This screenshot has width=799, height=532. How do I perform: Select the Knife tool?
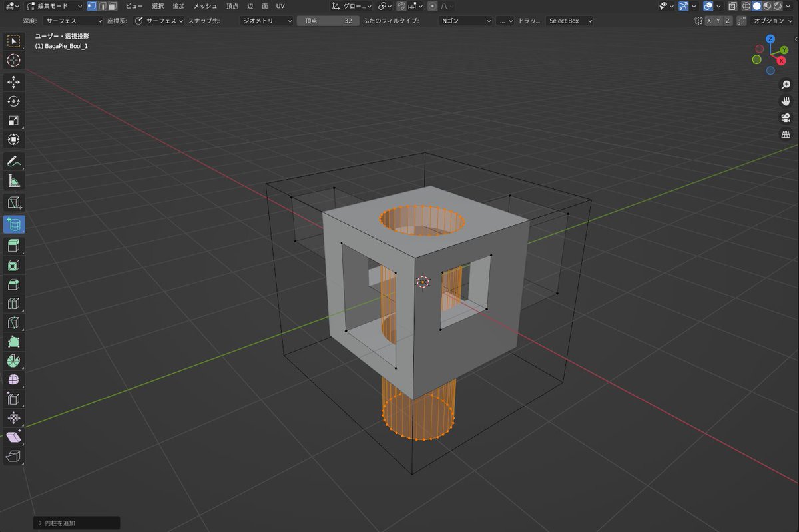tap(13, 323)
